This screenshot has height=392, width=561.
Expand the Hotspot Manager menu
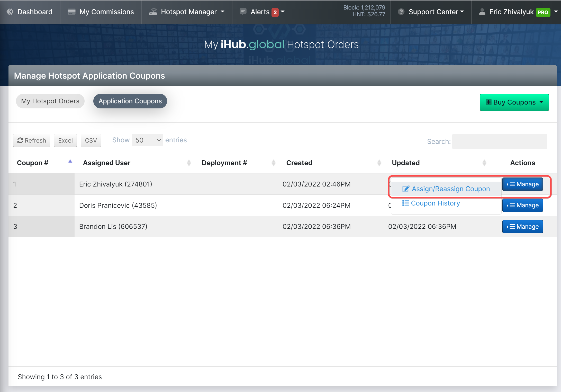187,12
